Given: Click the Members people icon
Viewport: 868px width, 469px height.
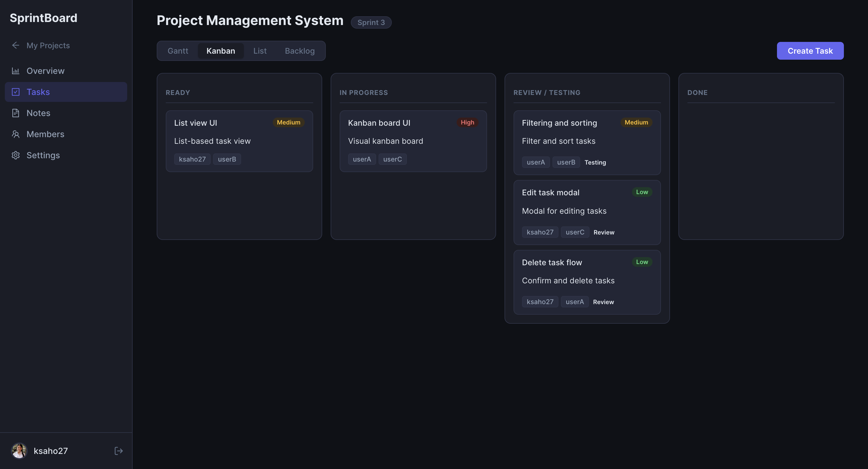Looking at the screenshot, I should (16, 134).
